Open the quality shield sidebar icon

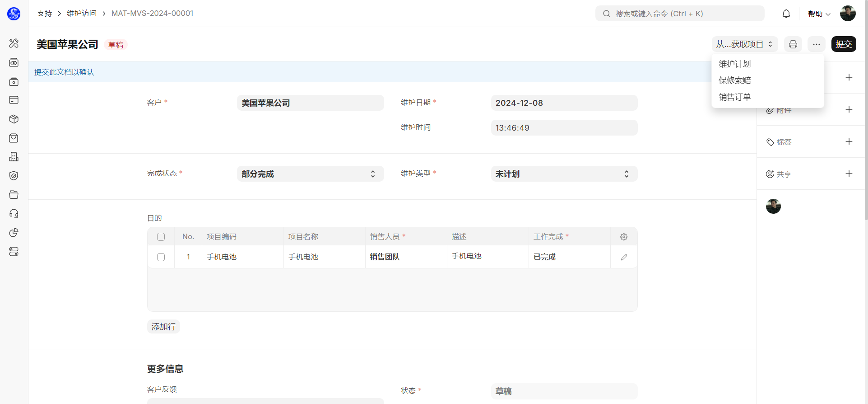(14, 176)
